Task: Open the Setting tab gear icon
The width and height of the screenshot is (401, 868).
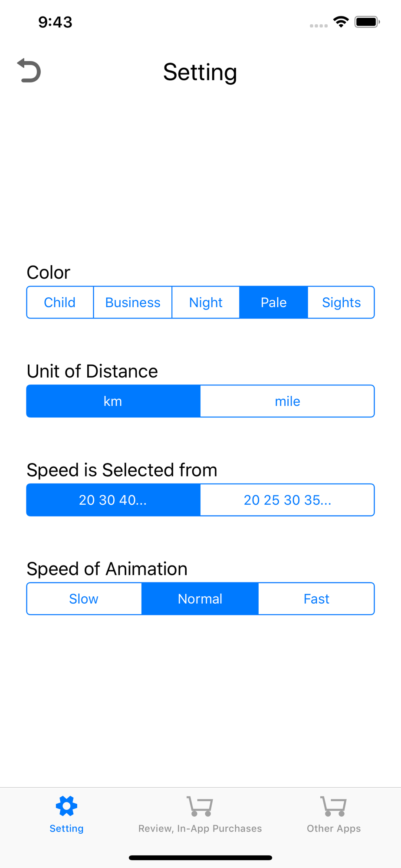Action: 66,806
